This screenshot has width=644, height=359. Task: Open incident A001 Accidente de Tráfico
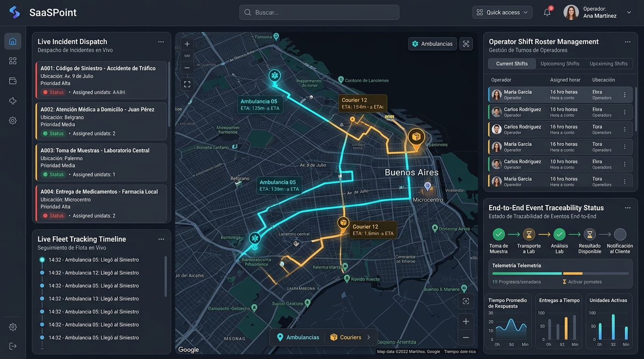101,80
